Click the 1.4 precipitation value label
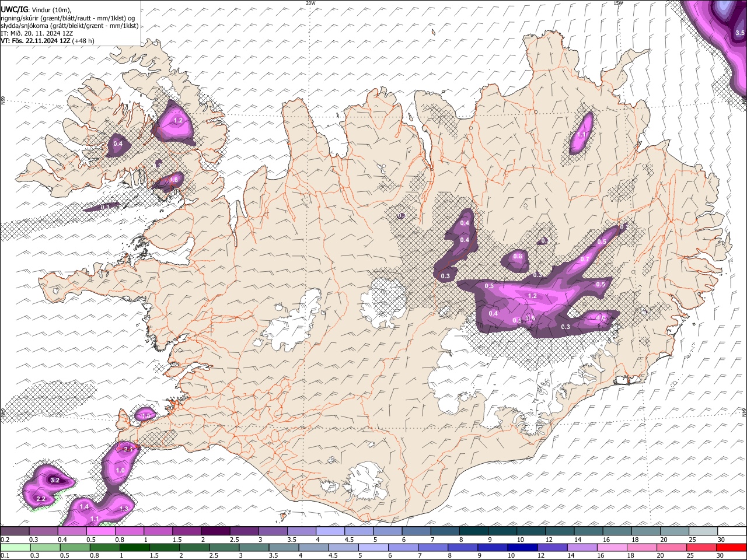The image size is (747, 560). coord(84,506)
